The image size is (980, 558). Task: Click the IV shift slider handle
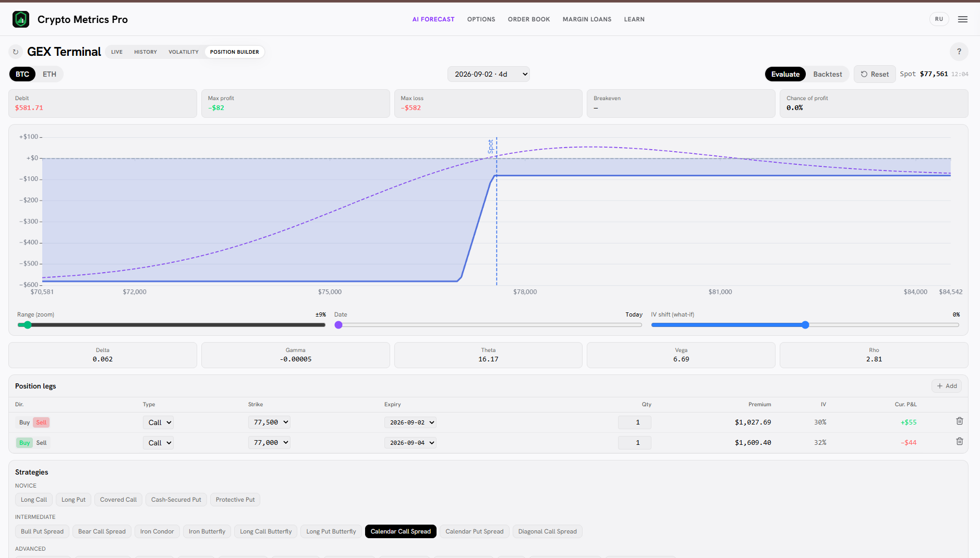805,325
